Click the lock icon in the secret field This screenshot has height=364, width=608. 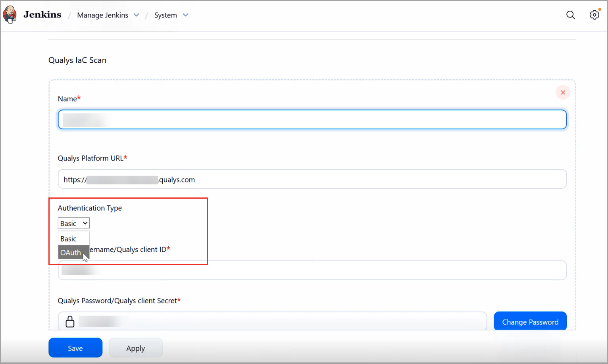(70, 322)
